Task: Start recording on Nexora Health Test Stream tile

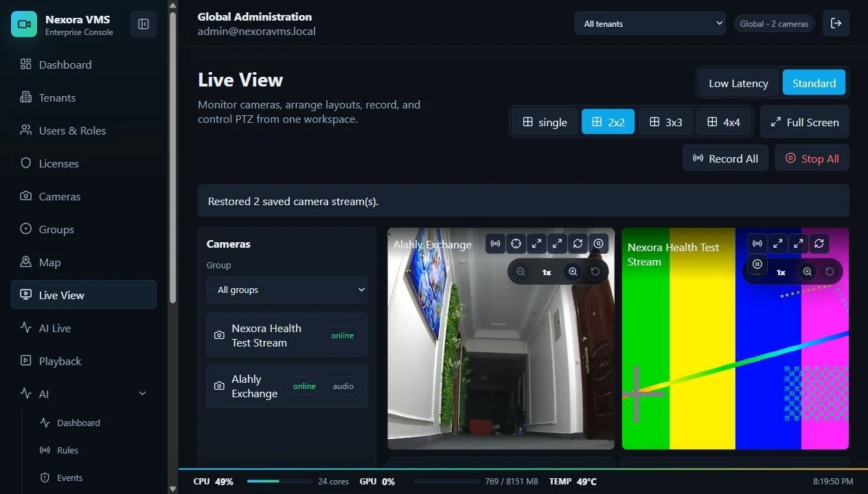Action: coord(757,244)
